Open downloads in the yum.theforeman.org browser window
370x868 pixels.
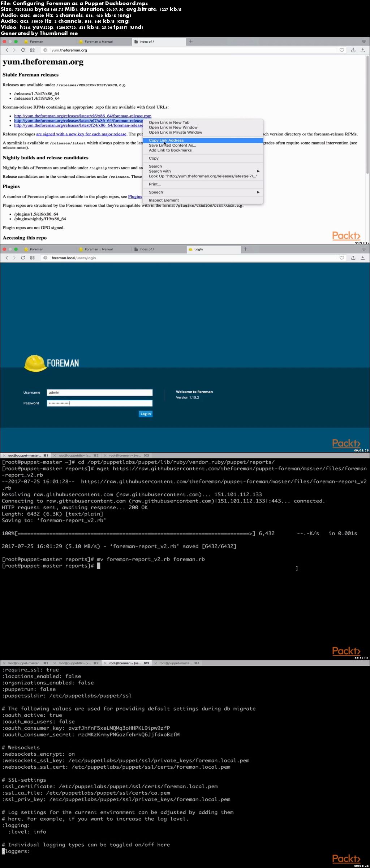363,50
